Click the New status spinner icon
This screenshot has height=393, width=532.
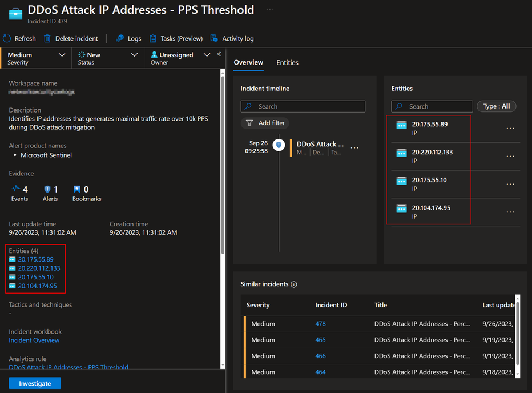(82, 55)
